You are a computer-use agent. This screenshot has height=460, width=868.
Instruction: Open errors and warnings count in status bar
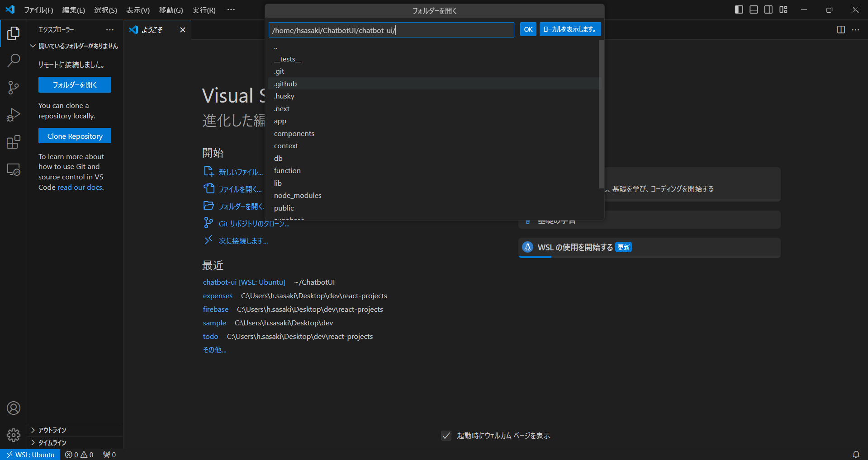[x=79, y=455]
